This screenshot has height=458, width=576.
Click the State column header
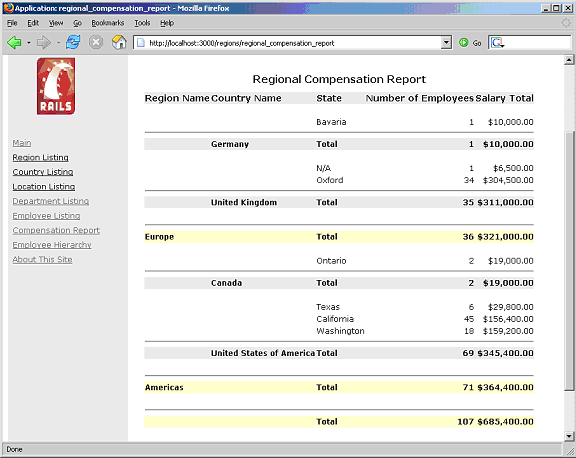tap(329, 98)
